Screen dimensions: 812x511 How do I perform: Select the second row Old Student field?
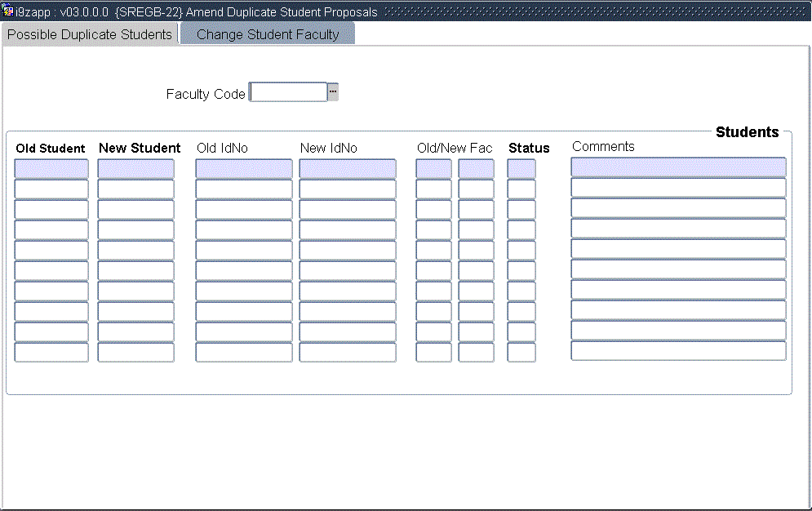[51, 189]
